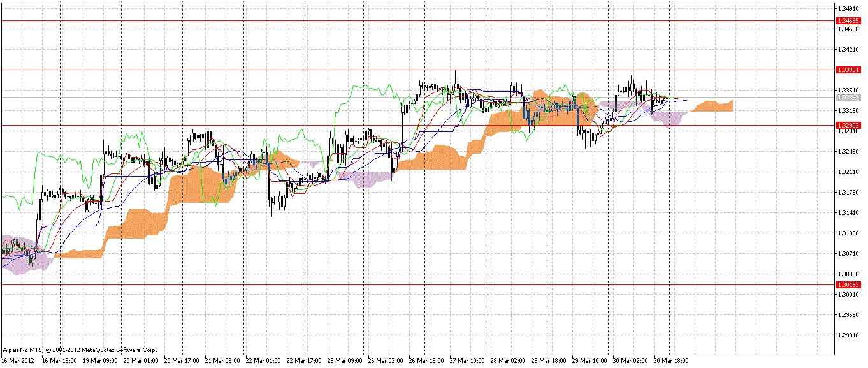The width and height of the screenshot is (868, 368).
Task: Click the 1.32903 red price label
Action: (850, 126)
